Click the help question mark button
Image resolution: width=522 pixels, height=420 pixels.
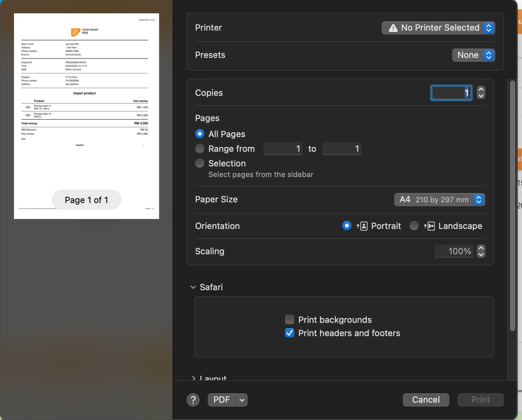[193, 400]
